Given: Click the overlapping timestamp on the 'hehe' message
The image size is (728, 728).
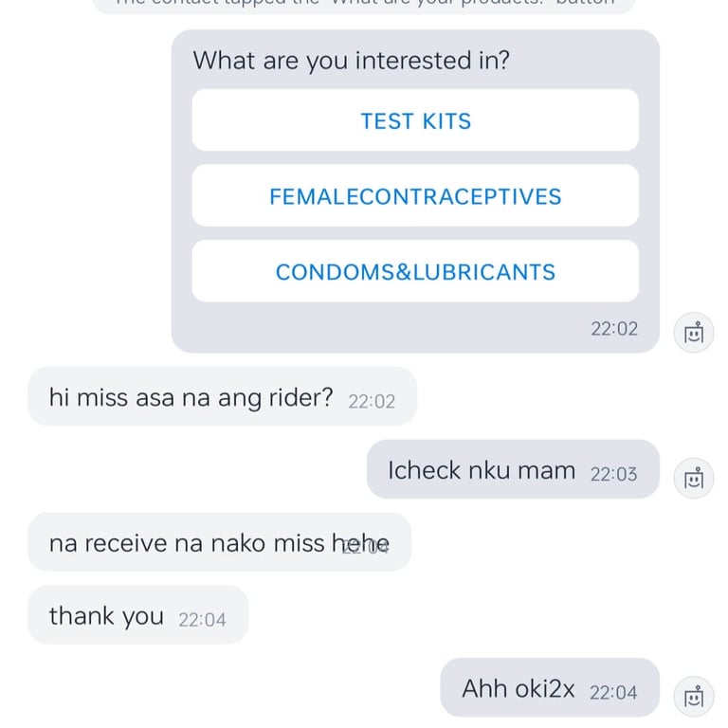Looking at the screenshot, I should pos(366,546).
